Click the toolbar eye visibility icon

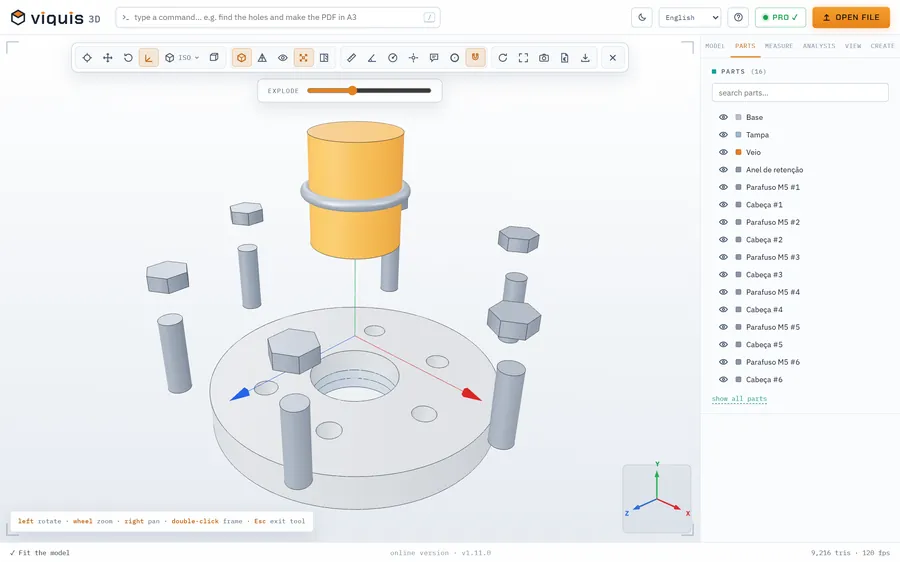pyautogui.click(x=283, y=57)
